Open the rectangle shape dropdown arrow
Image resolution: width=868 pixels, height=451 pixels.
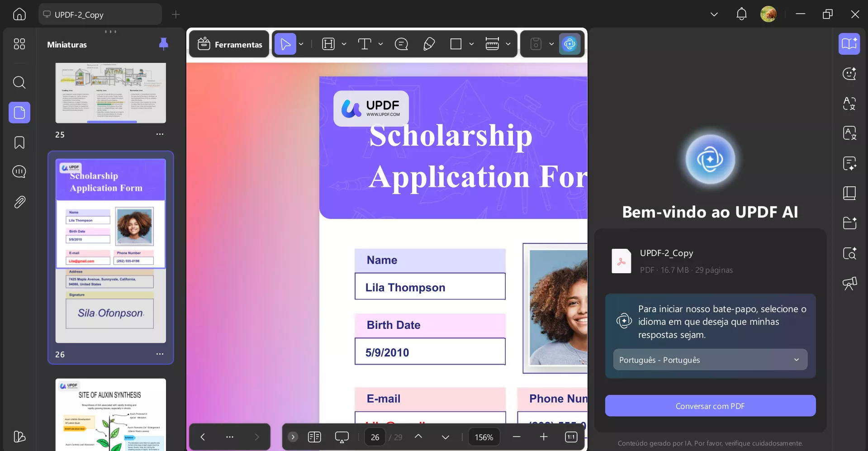pyautogui.click(x=471, y=44)
